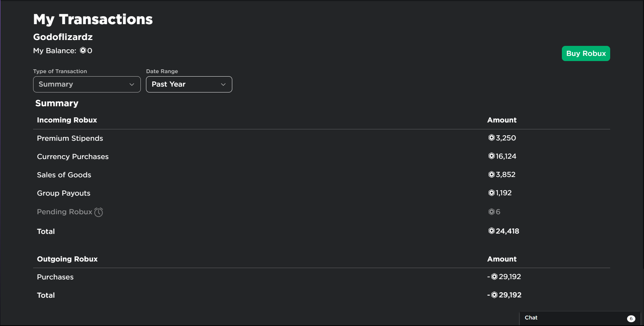Click the chat notification badge showing 6
The width and height of the screenshot is (644, 326).
pos(631,318)
